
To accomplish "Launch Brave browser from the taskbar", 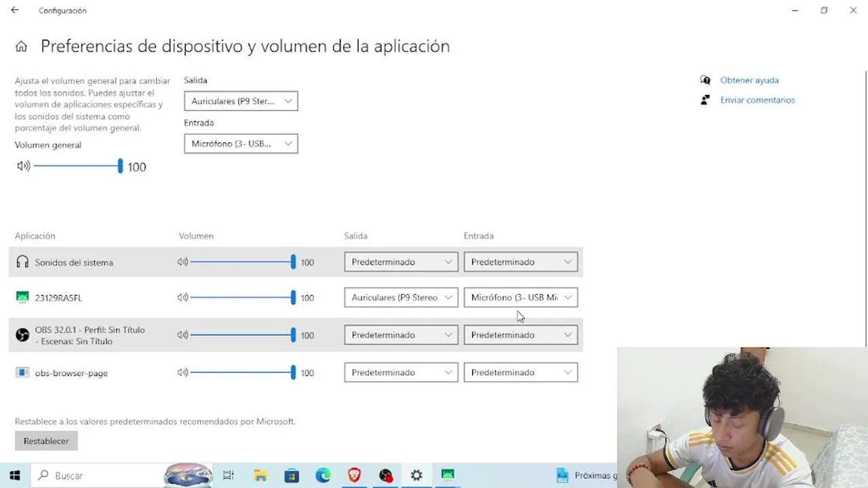I will tap(354, 475).
